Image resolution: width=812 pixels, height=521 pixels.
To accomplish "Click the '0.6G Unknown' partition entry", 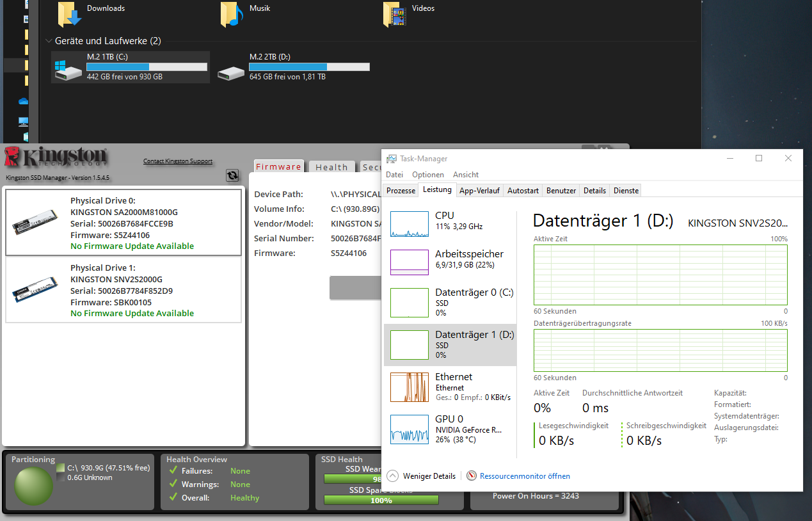I will pyautogui.click(x=90, y=477).
